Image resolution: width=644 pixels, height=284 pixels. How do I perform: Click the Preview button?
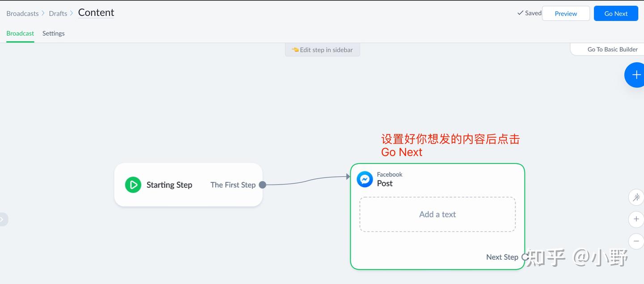point(565,13)
